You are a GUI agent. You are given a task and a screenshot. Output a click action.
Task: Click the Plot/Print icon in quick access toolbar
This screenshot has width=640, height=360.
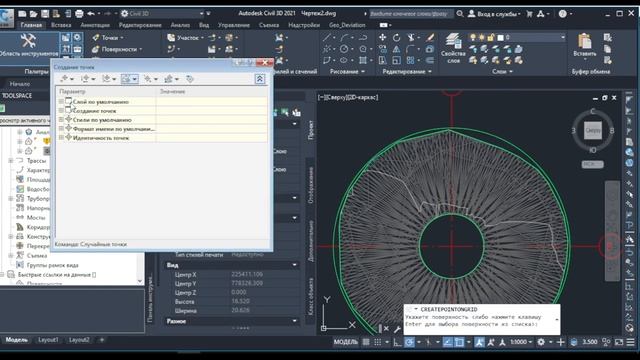coord(79,13)
